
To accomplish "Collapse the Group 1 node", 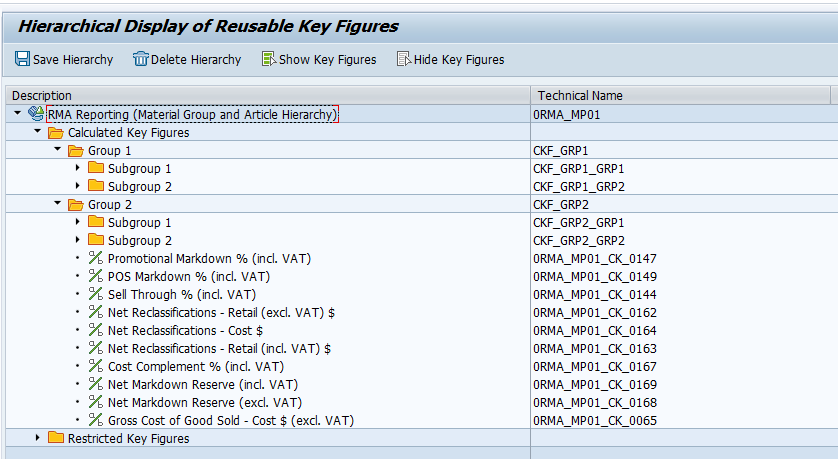I will point(58,150).
